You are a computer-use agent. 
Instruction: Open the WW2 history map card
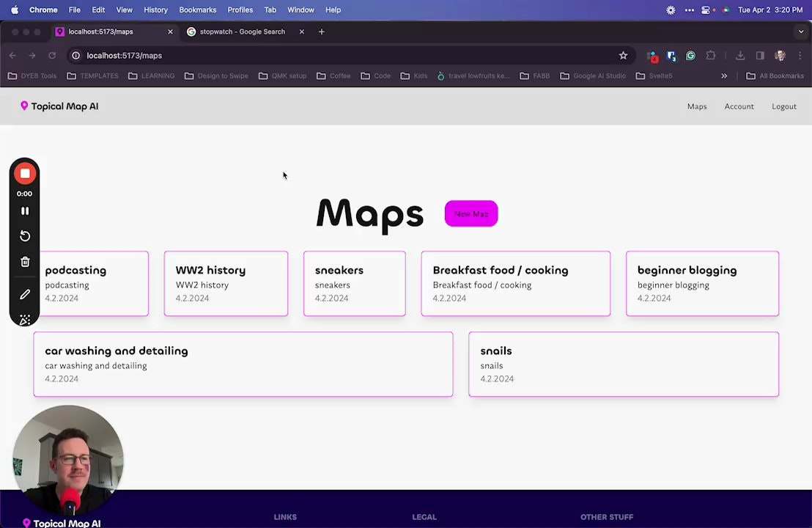(x=226, y=283)
